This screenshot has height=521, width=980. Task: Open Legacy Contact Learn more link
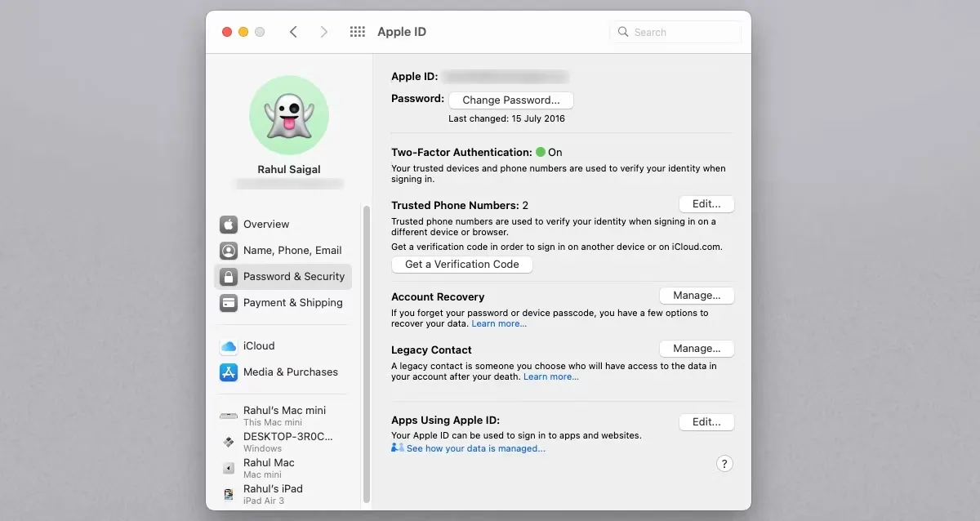coord(551,377)
